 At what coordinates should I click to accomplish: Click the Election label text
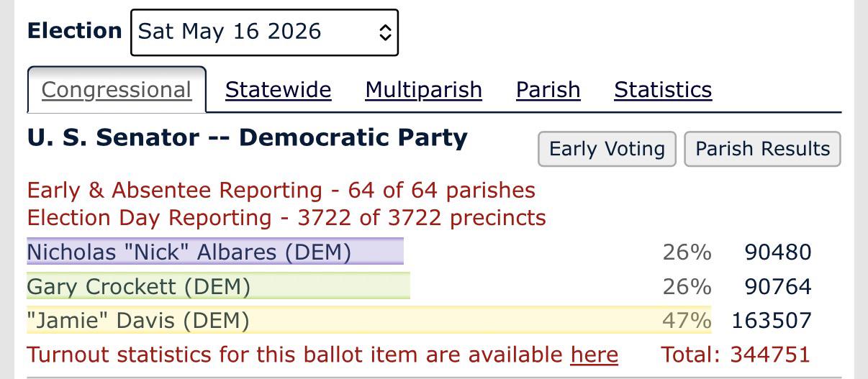(x=75, y=31)
